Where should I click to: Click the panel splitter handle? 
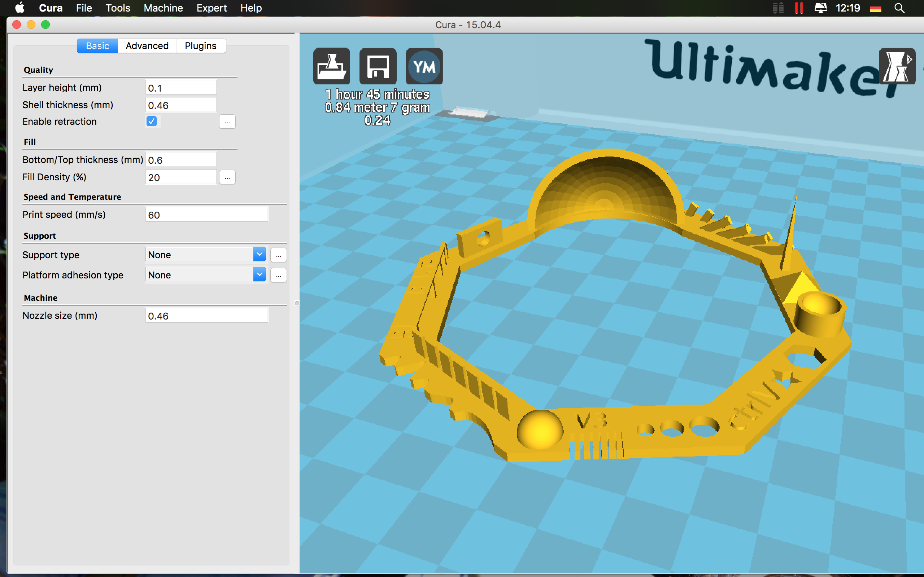297,303
